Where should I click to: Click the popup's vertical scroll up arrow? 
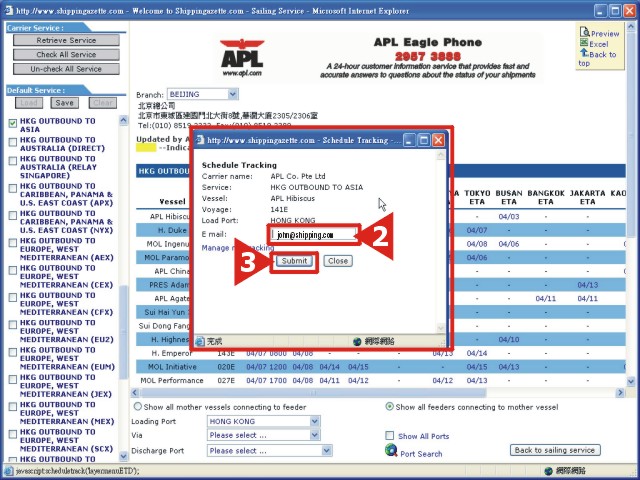[x=440, y=156]
